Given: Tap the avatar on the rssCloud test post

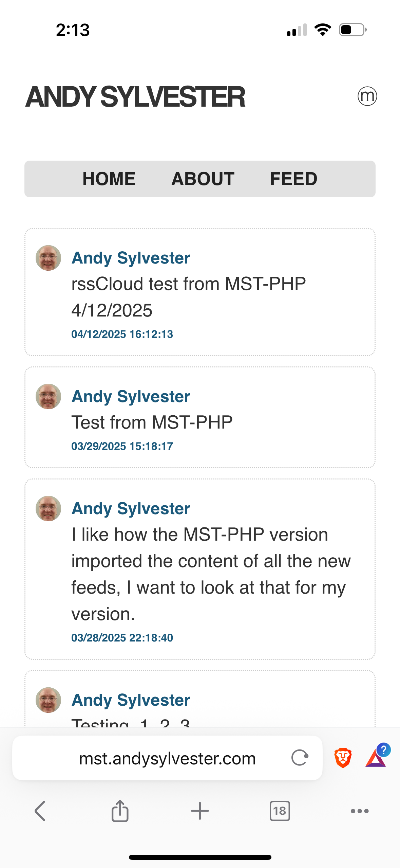Looking at the screenshot, I should click(48, 258).
